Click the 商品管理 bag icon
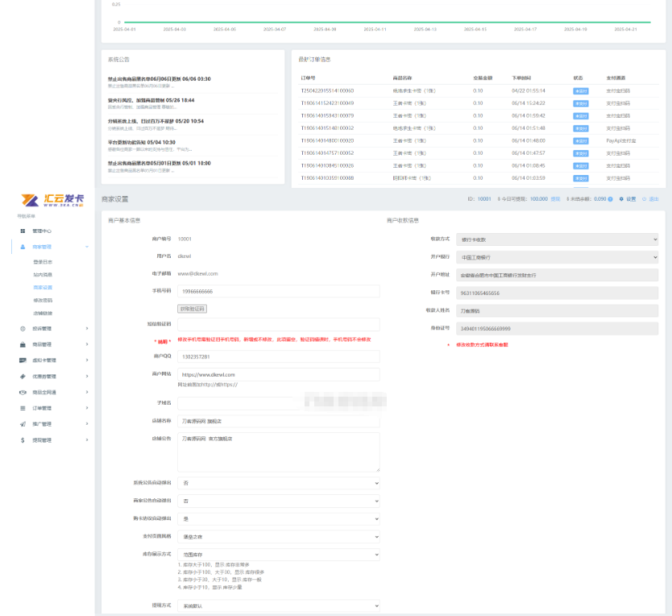Image resolution: width=672 pixels, height=616 pixels. pyautogui.click(x=23, y=344)
